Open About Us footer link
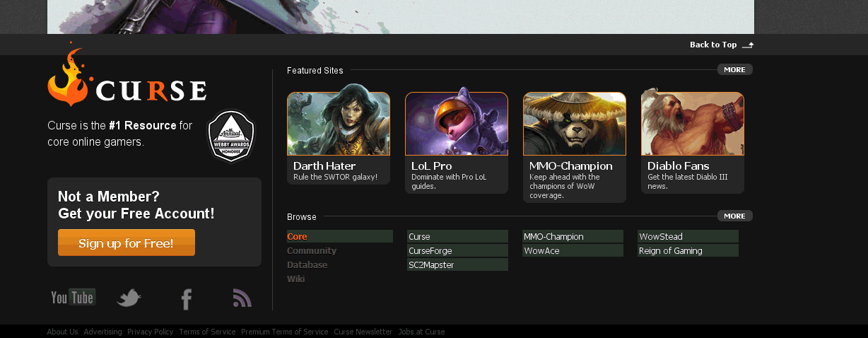Viewport: 868px width, 338px height. (x=63, y=332)
